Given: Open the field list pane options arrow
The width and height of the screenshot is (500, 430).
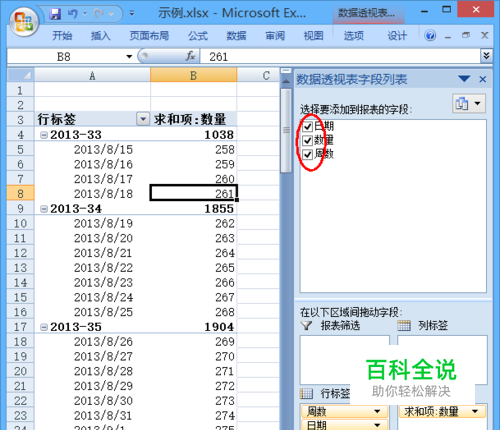Looking at the screenshot, I should point(464,79).
